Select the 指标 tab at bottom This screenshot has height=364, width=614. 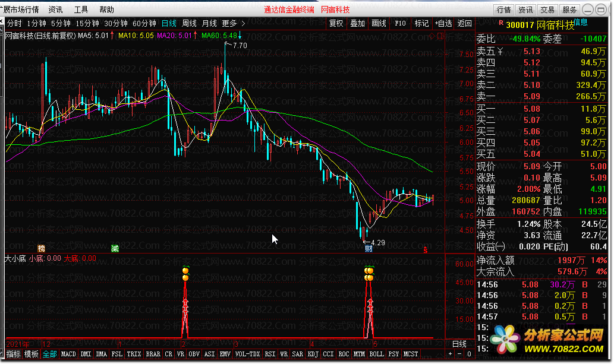[x=13, y=354]
